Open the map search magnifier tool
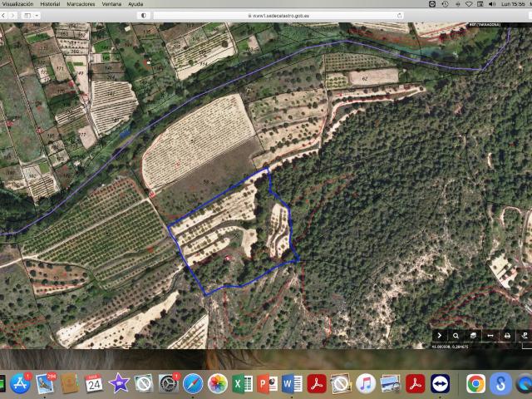This screenshot has height=399, width=532. click(456, 336)
